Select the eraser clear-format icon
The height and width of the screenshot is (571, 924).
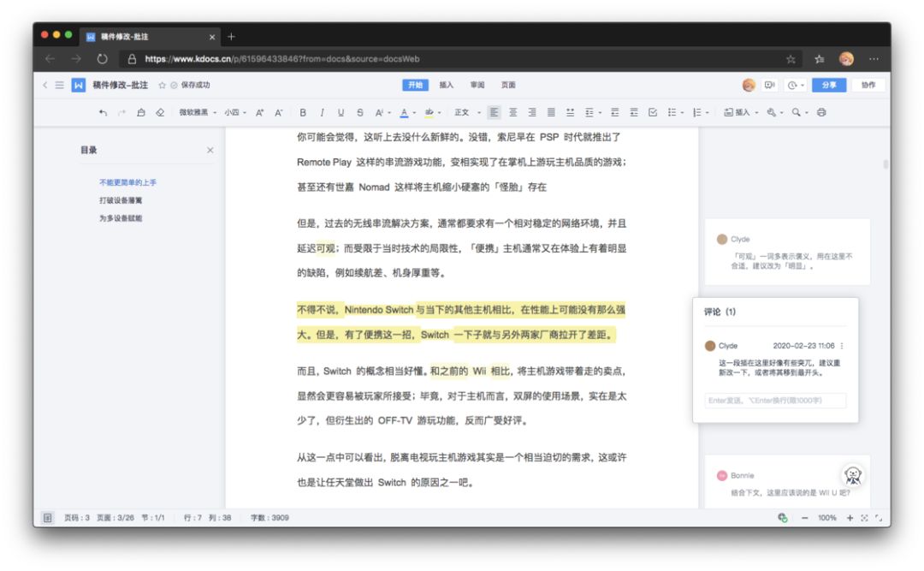tap(160, 112)
